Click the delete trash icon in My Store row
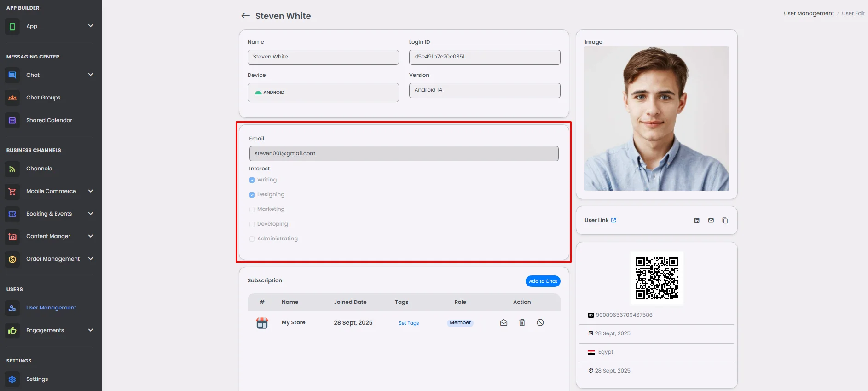The width and height of the screenshot is (868, 391). tap(522, 323)
